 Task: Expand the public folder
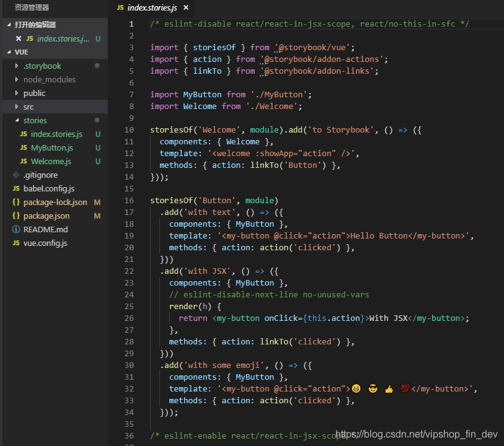(16, 93)
